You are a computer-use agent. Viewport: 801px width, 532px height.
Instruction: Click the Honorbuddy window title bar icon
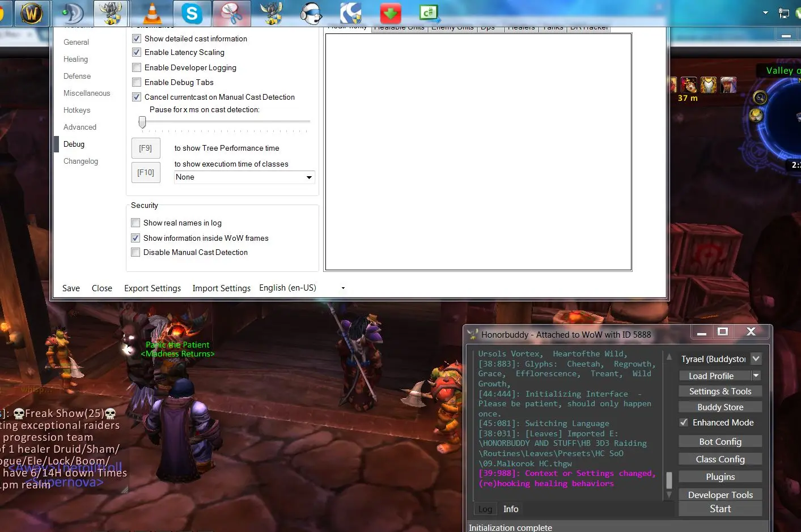click(x=473, y=335)
